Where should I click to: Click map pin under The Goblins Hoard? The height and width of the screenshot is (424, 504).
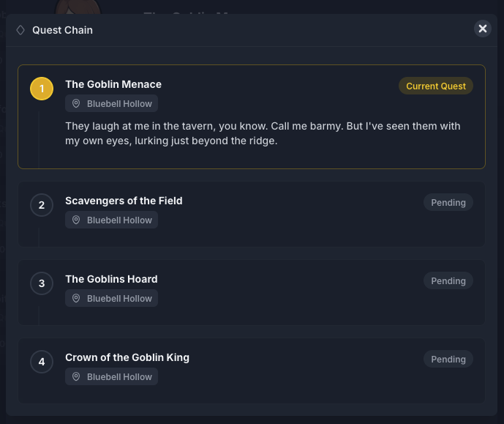point(76,299)
